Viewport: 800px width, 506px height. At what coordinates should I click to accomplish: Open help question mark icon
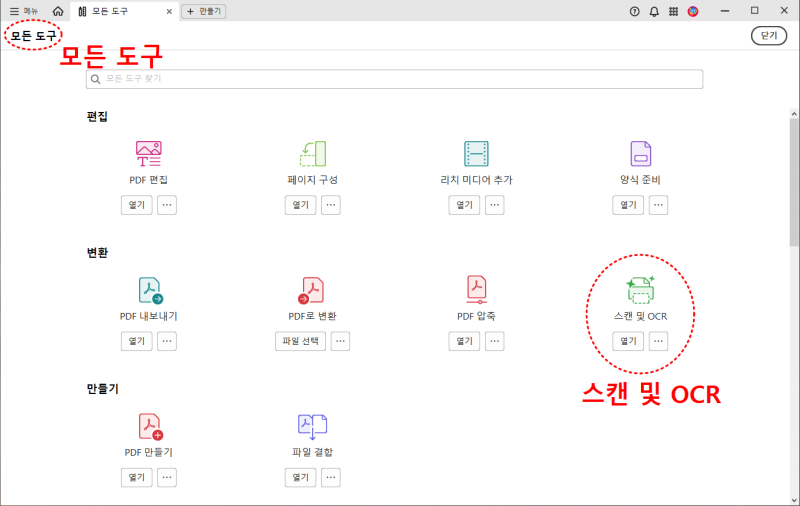pyautogui.click(x=634, y=11)
